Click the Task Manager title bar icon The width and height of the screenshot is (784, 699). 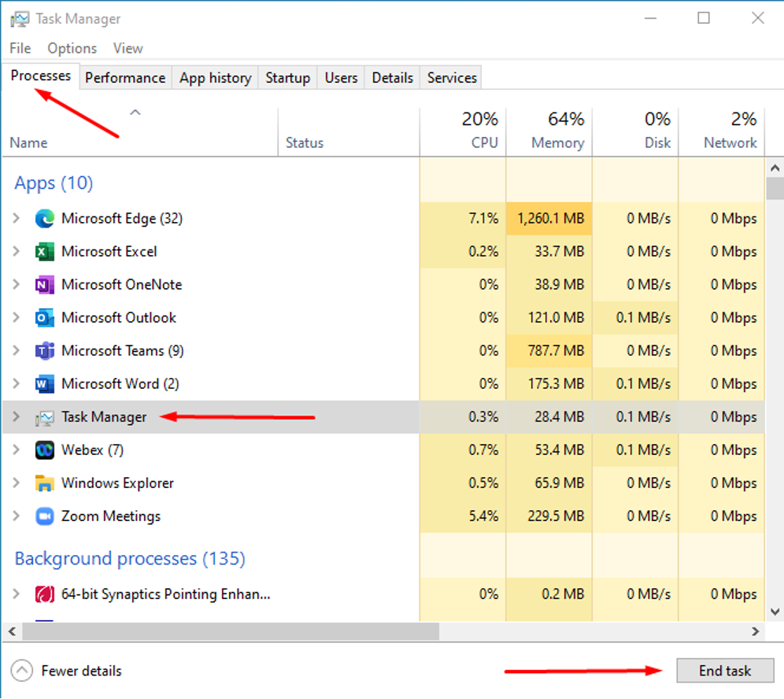point(20,19)
